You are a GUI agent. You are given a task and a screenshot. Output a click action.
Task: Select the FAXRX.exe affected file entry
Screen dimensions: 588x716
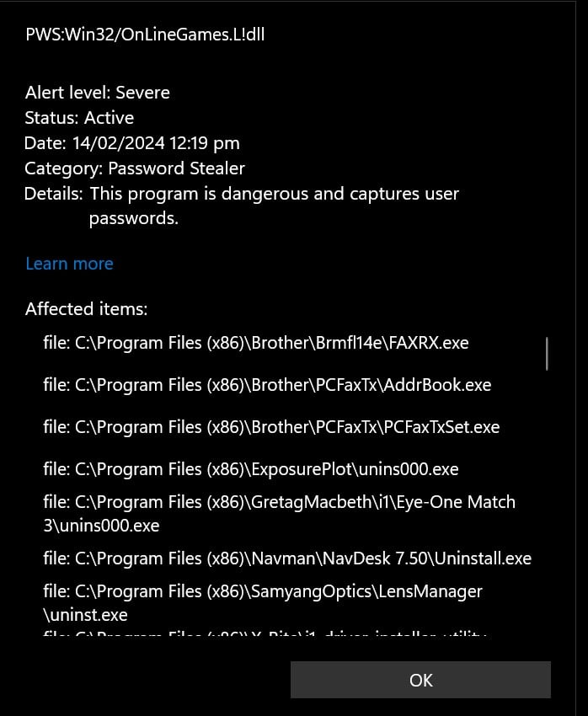coord(256,343)
